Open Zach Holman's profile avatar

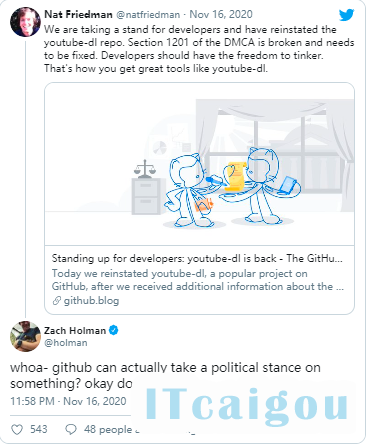(25, 336)
